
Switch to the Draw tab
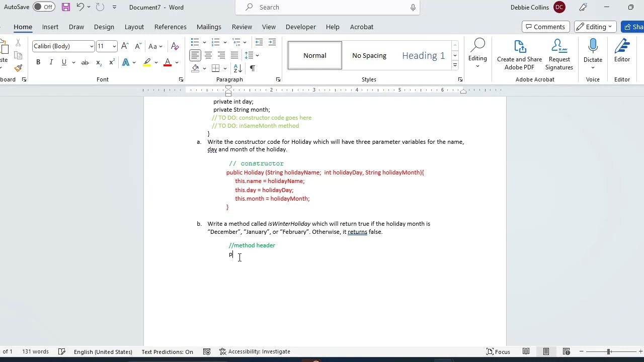76,27
